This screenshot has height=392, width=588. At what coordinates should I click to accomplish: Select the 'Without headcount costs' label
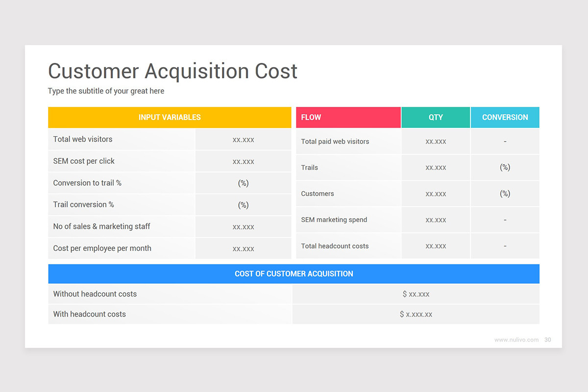pos(95,294)
